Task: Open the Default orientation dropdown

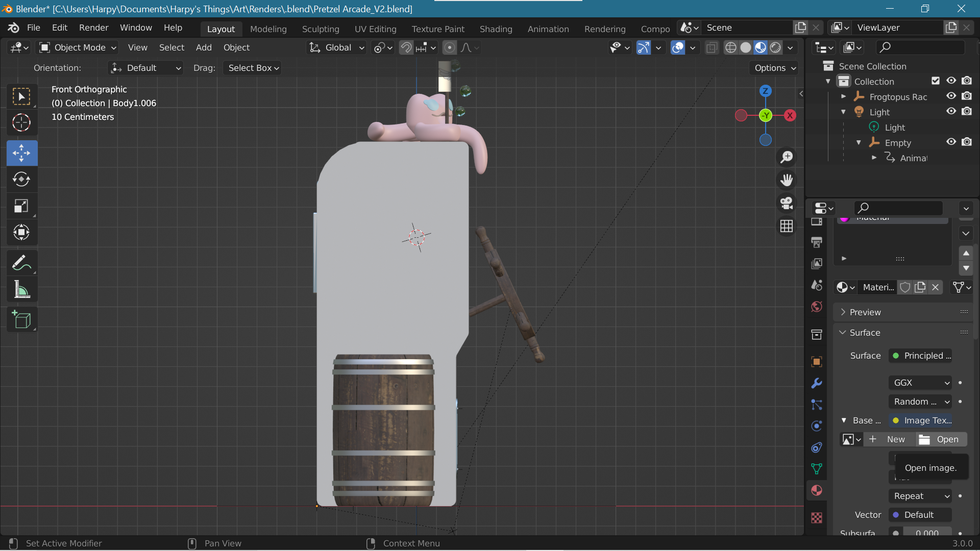Action: click(145, 68)
